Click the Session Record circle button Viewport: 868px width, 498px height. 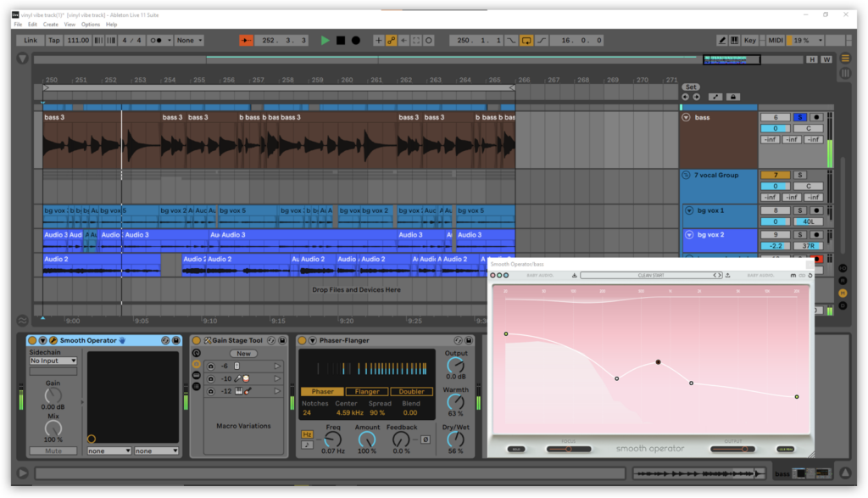[429, 41]
